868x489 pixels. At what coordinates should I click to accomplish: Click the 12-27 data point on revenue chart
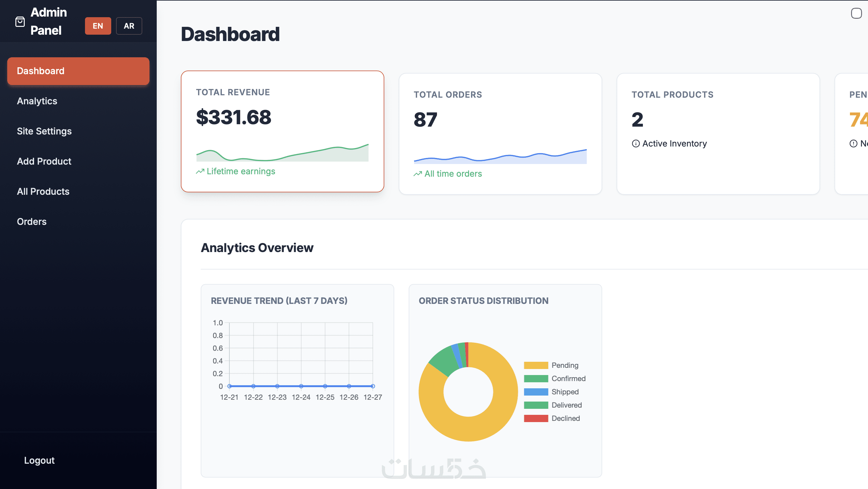click(373, 386)
